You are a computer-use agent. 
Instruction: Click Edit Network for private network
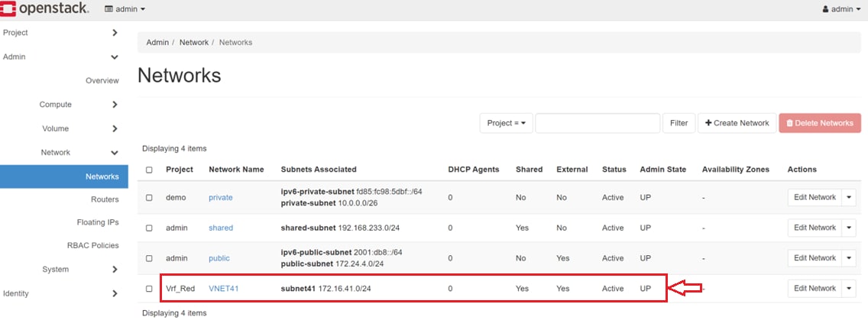[815, 198]
